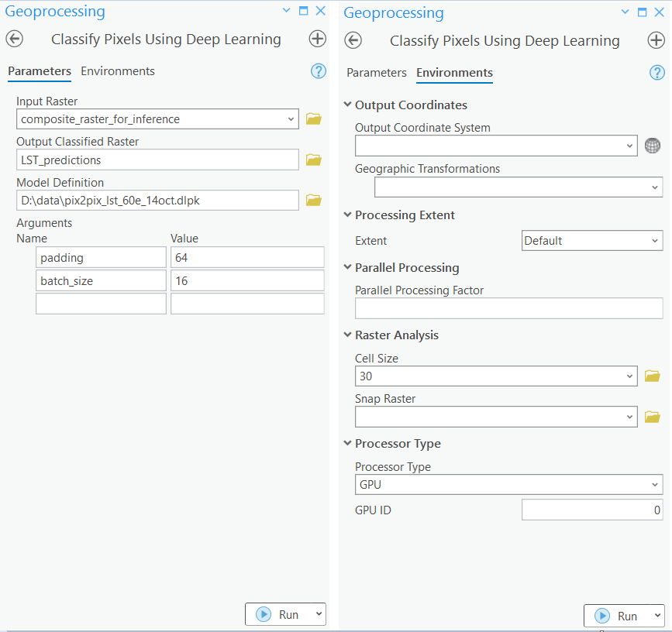The height and width of the screenshot is (632, 672).
Task: Collapse the Raster Analysis section
Action: point(347,335)
